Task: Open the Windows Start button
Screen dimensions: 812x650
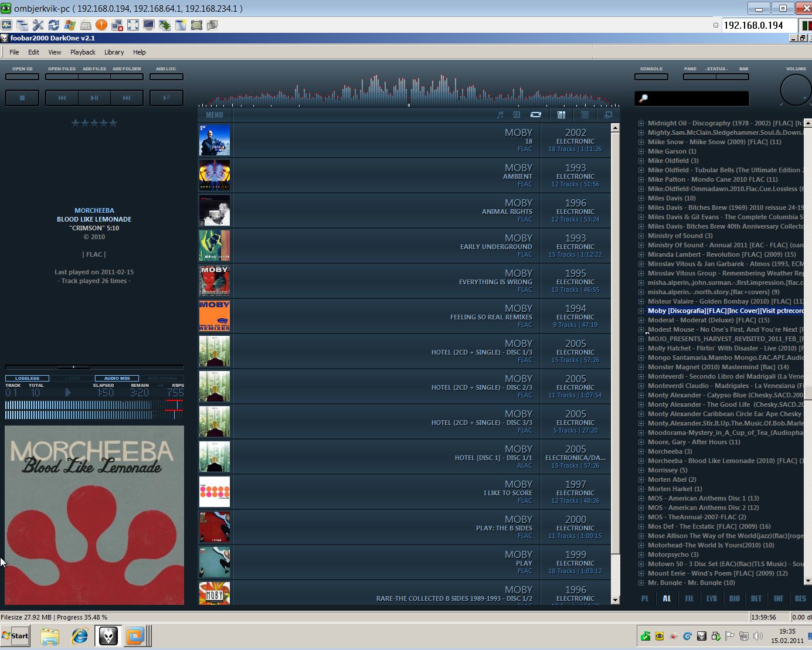Action: (15, 636)
